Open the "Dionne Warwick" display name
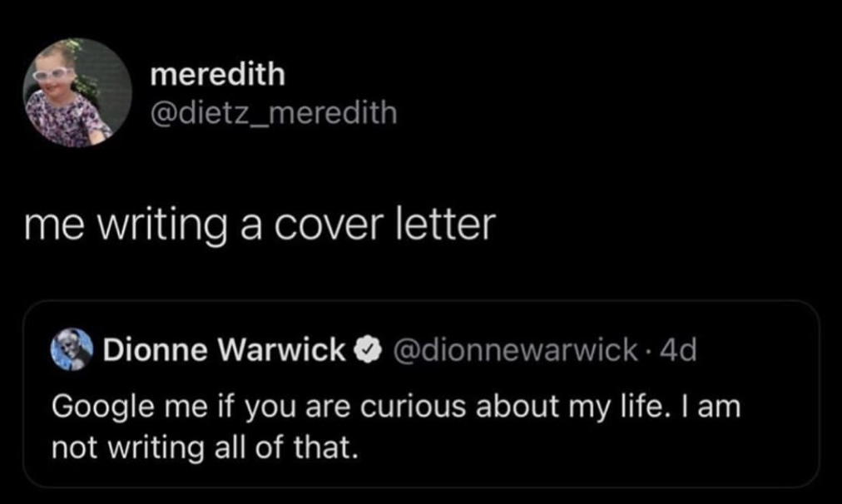The image size is (842, 504). 223,351
